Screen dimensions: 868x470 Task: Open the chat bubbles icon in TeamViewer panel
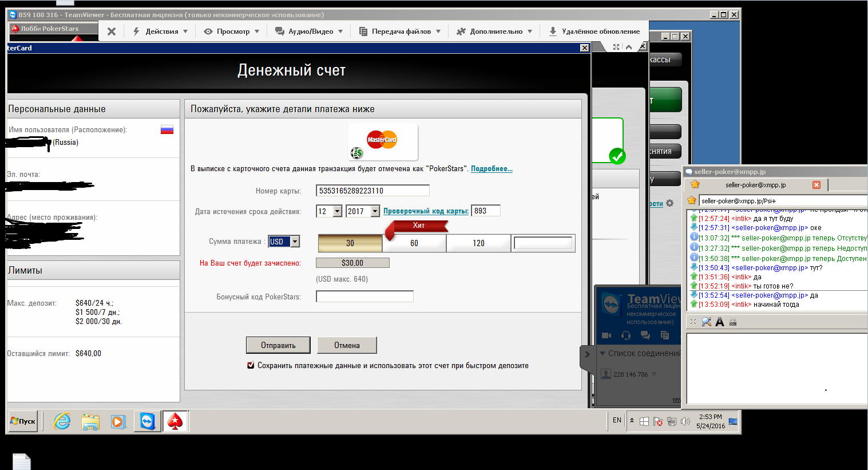point(645,335)
